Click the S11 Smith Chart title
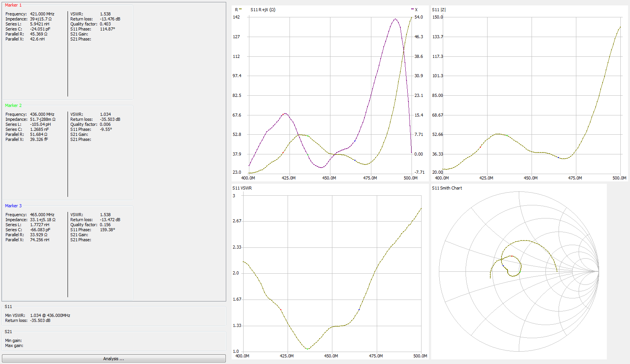 (x=447, y=188)
